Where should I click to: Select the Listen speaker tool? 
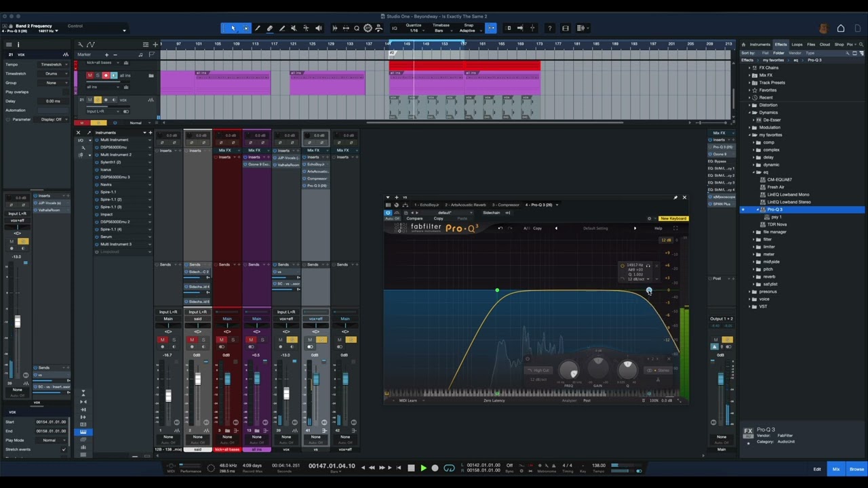pyautogui.click(x=319, y=28)
